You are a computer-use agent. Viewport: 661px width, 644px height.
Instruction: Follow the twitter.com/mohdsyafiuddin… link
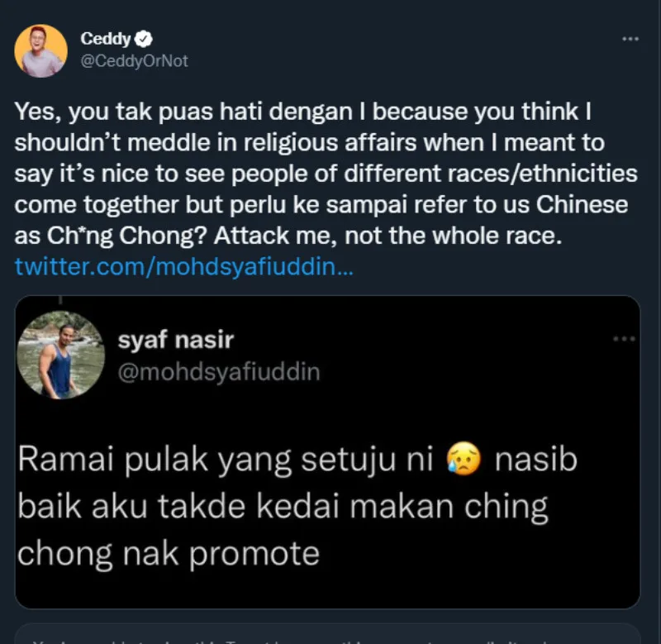(183, 266)
